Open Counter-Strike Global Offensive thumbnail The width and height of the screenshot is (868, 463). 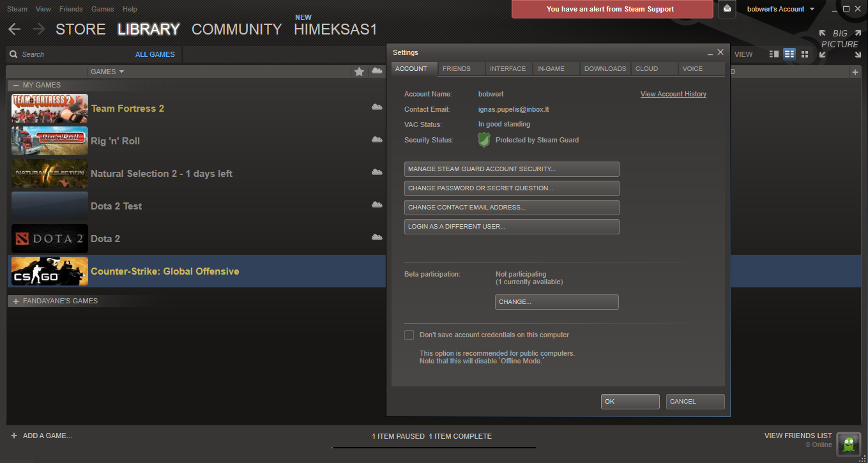pos(50,271)
